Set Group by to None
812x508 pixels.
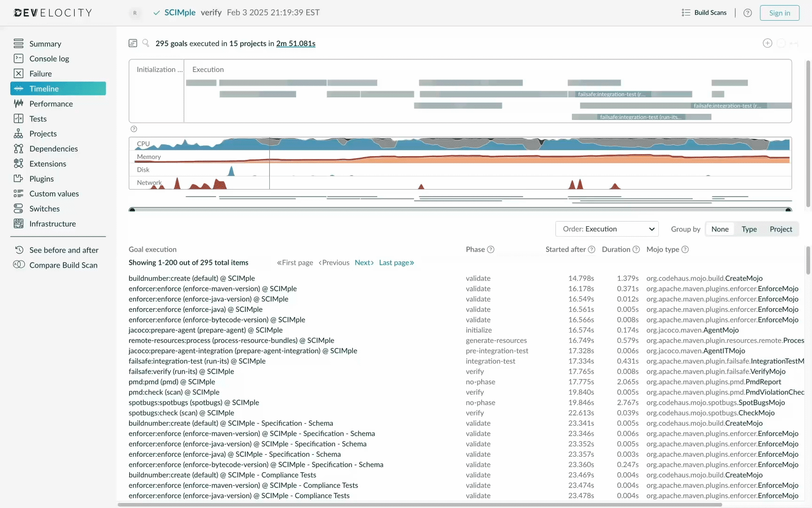tap(720, 229)
